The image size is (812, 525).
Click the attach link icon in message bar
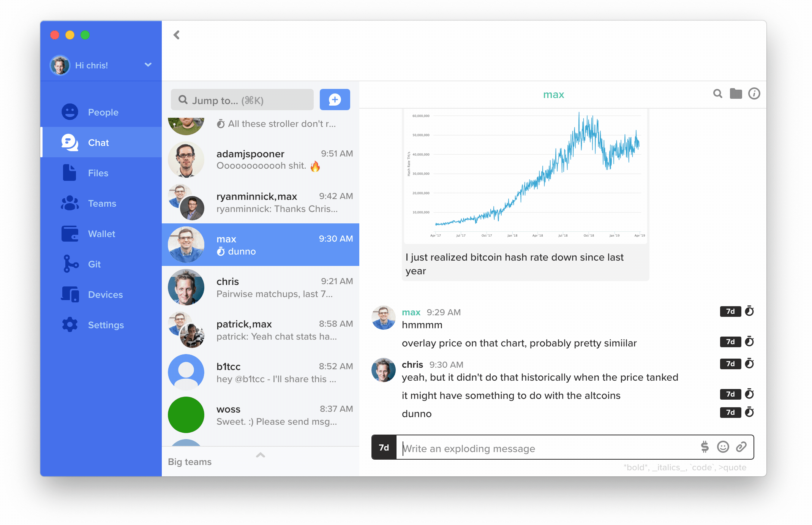[x=743, y=448]
